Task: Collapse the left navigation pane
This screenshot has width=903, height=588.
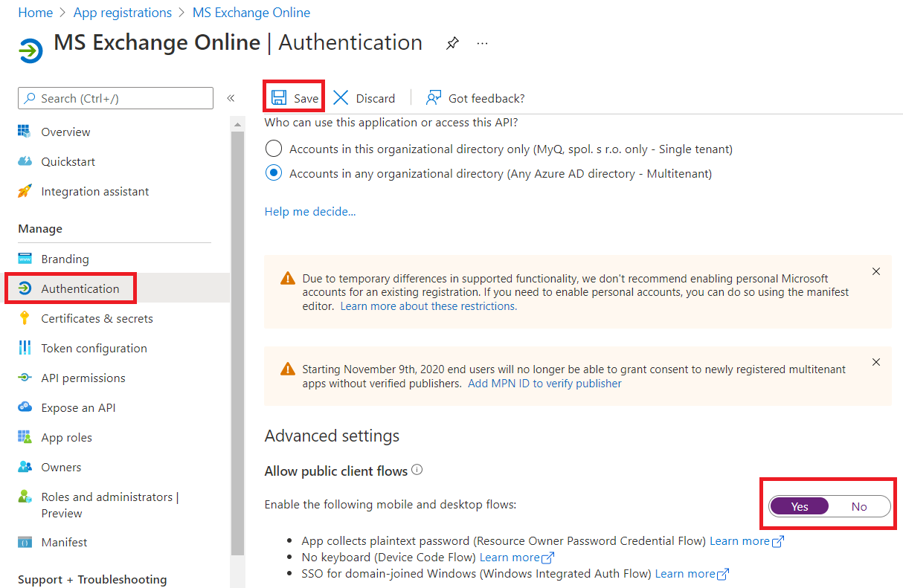Action: point(231,97)
